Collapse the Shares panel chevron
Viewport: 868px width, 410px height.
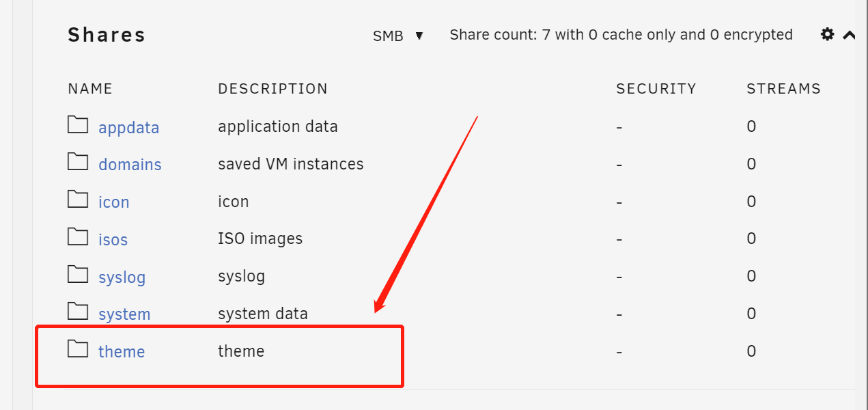[849, 35]
